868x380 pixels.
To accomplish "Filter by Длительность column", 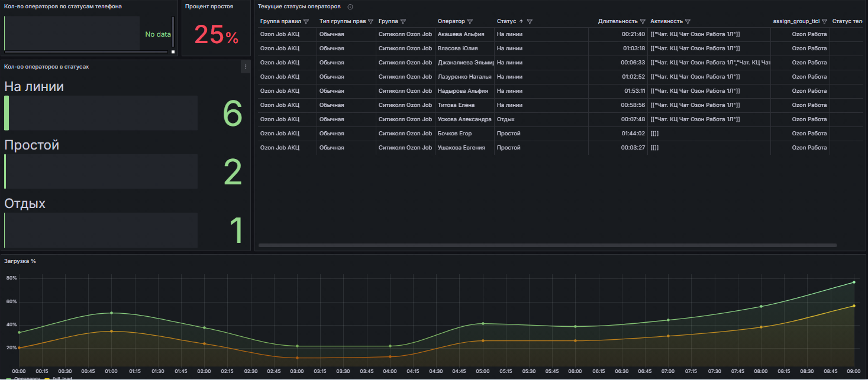I will [642, 21].
